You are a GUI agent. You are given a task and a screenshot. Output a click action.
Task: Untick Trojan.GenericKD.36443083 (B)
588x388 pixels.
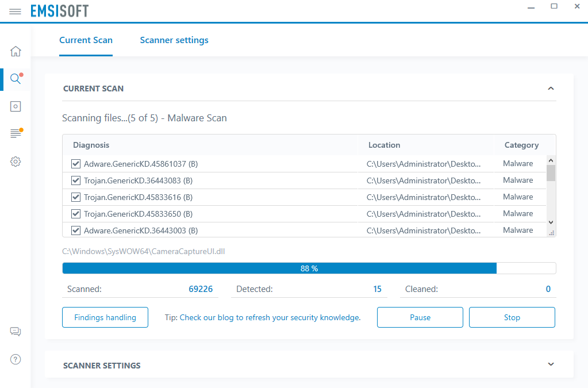tap(75, 180)
